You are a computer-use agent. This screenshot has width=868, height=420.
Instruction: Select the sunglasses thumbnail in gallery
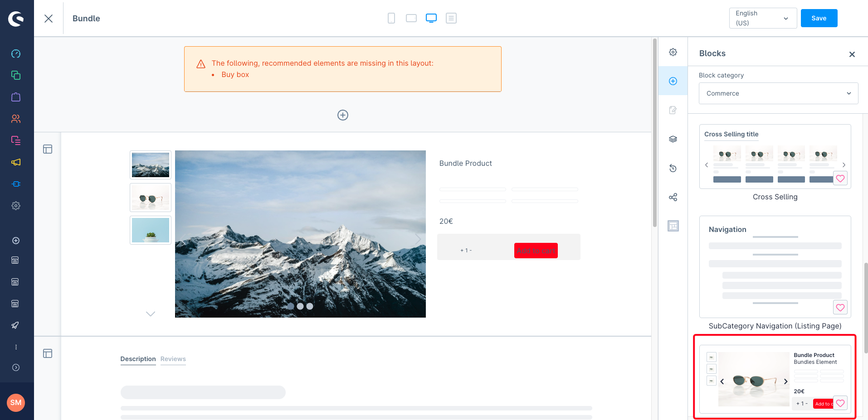tap(151, 198)
